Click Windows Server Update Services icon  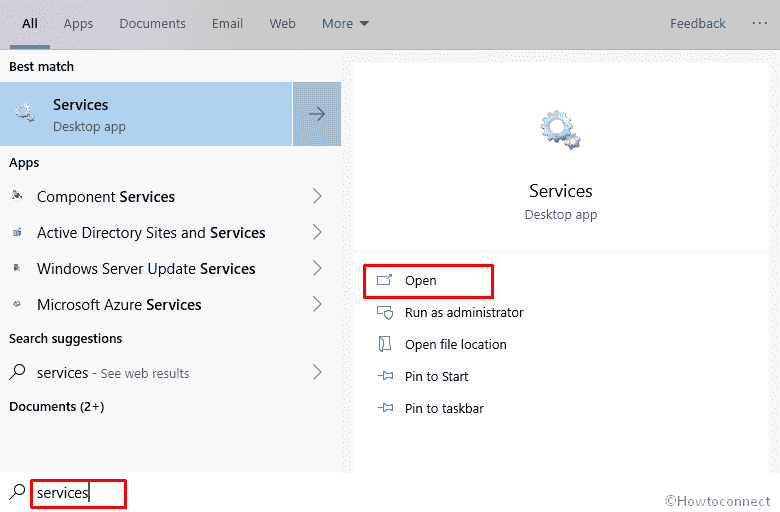[17, 268]
